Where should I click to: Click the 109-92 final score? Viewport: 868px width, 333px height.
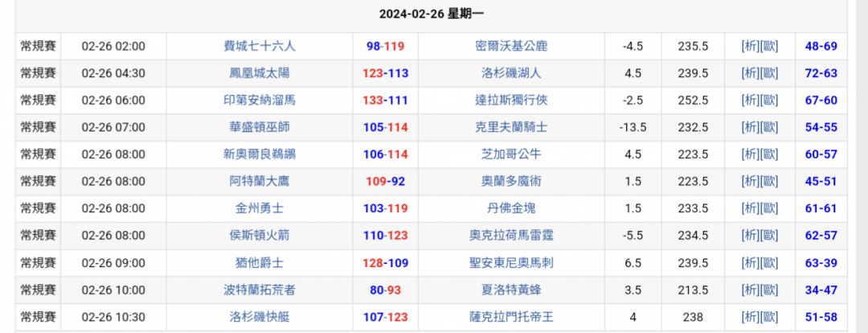click(x=385, y=181)
